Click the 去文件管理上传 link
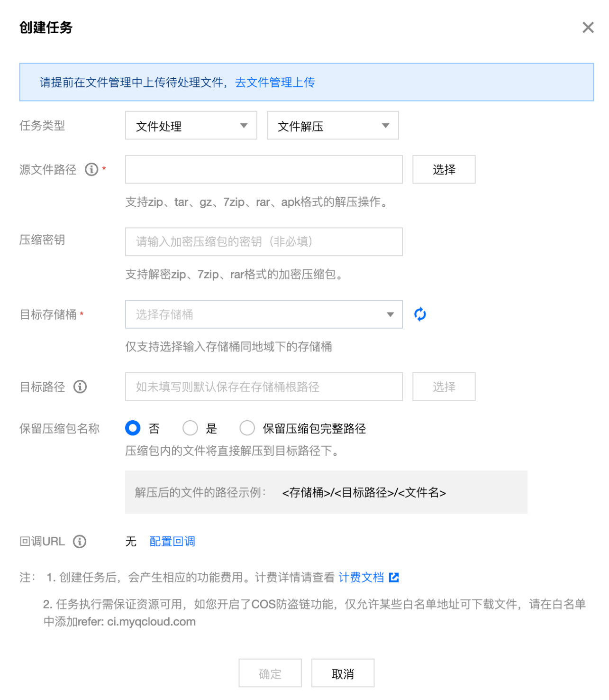Screen dimensions: 609x700 [x=275, y=83]
